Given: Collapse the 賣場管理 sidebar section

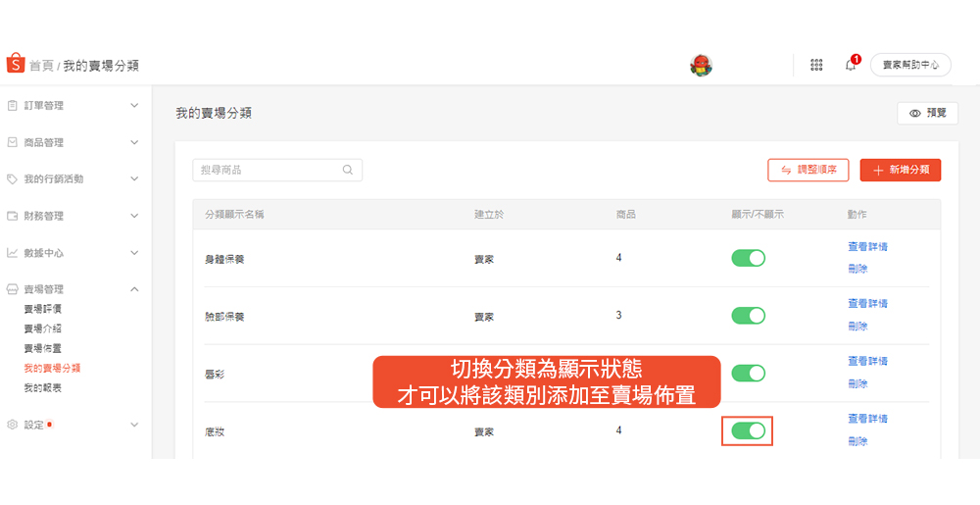Looking at the screenshot, I should click(134, 289).
